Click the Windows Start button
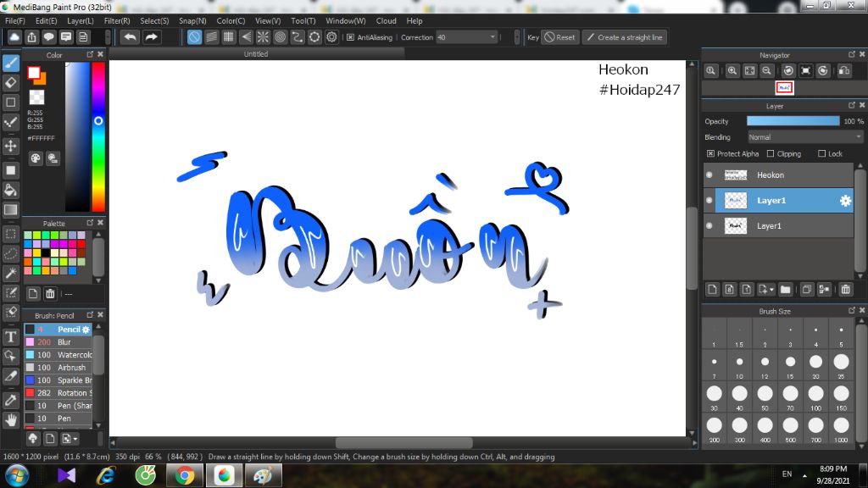The image size is (868, 488). click(x=17, y=476)
